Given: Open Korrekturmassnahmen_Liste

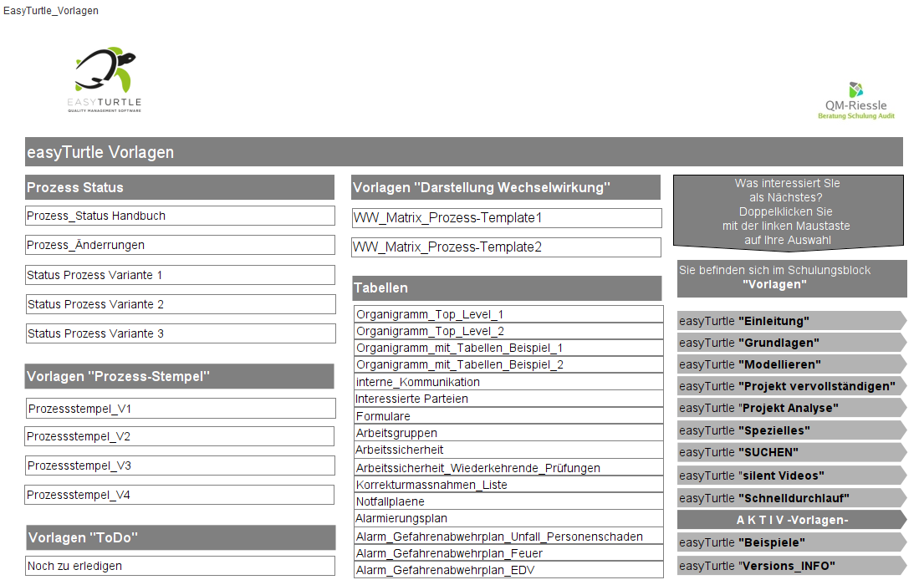Looking at the screenshot, I should click(x=508, y=484).
